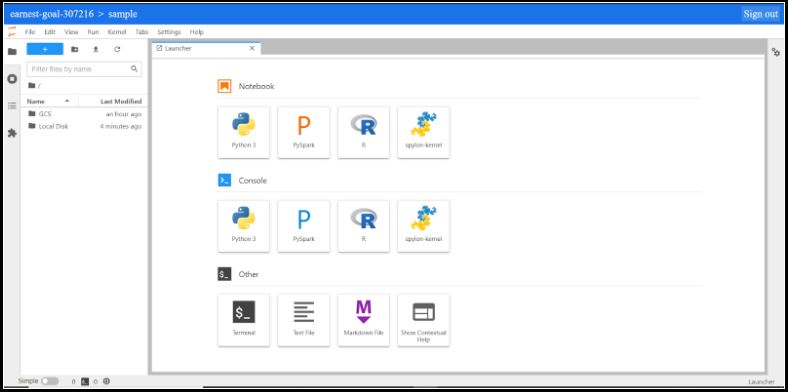Start an R console

[363, 226]
